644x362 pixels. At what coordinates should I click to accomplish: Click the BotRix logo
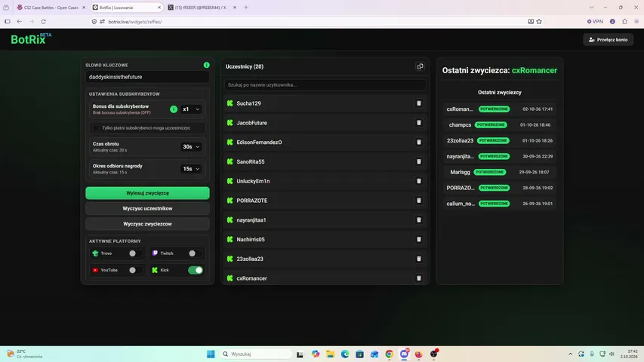31,39
